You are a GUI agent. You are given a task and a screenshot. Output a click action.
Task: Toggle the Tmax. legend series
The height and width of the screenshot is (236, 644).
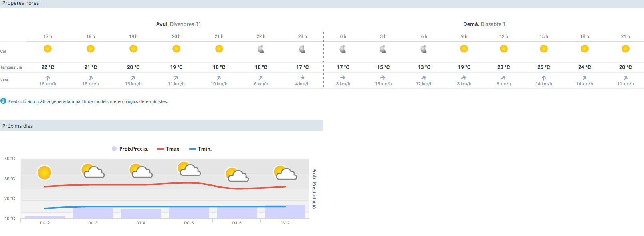pyautogui.click(x=169, y=149)
